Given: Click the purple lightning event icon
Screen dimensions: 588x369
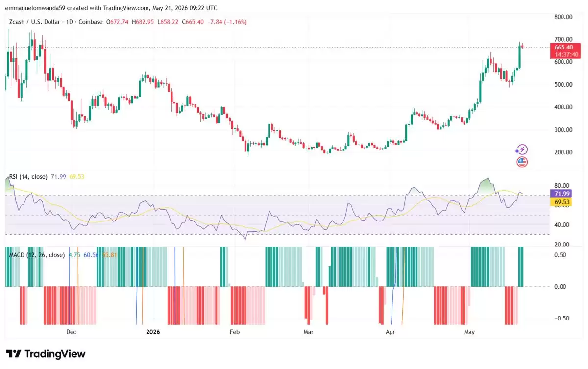Looking at the screenshot, I should coord(522,149).
